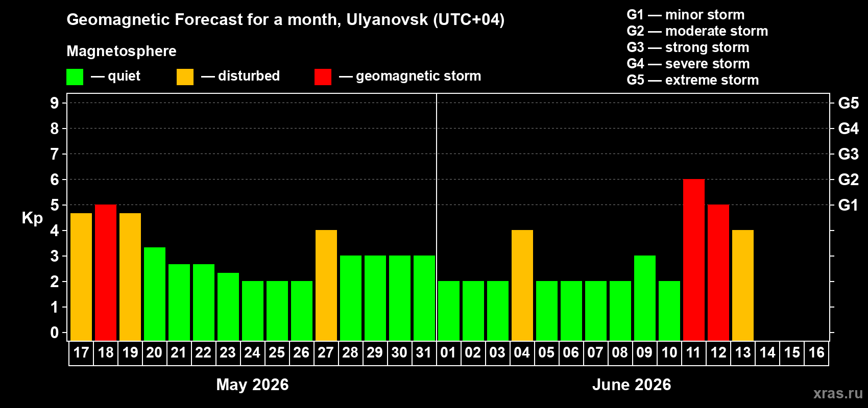Click the May 2026 month label
Viewport: 868px width, 408px height.
tap(252, 385)
